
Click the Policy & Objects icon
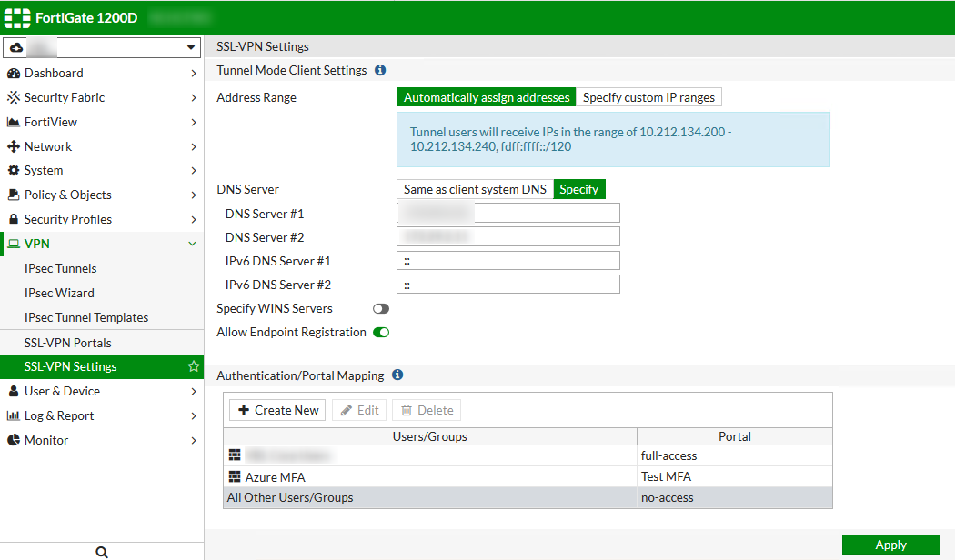point(14,195)
